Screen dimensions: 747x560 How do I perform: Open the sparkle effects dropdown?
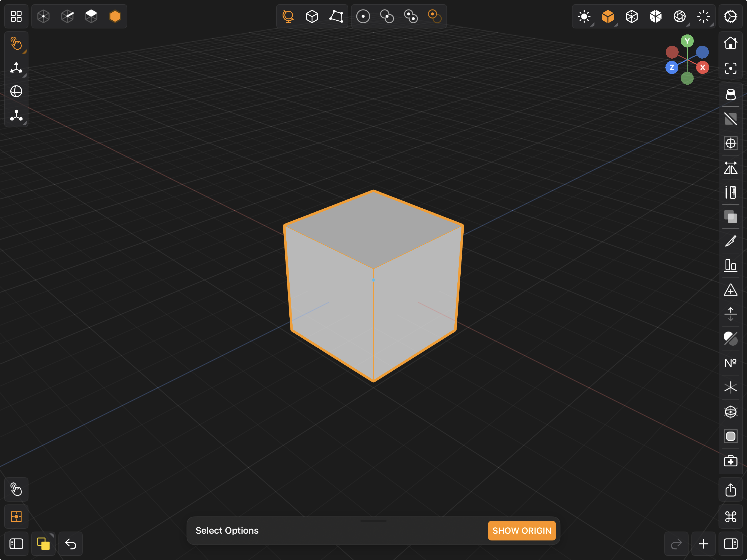(704, 17)
